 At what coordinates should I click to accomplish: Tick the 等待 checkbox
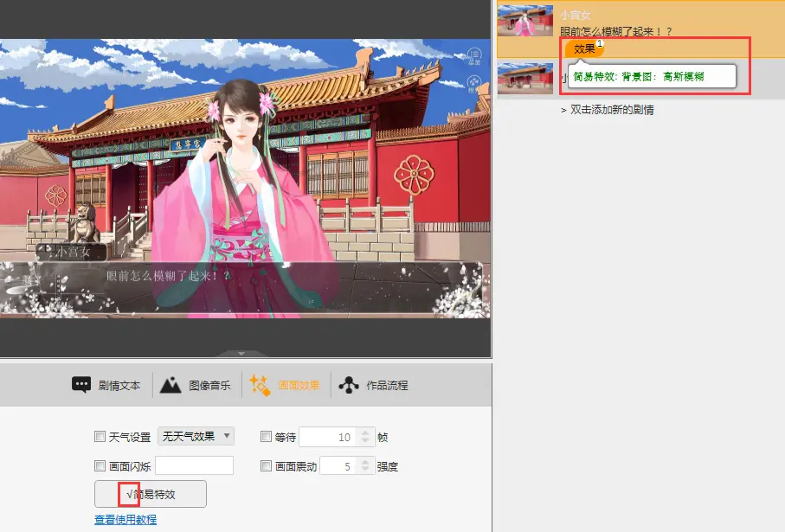tap(266, 437)
